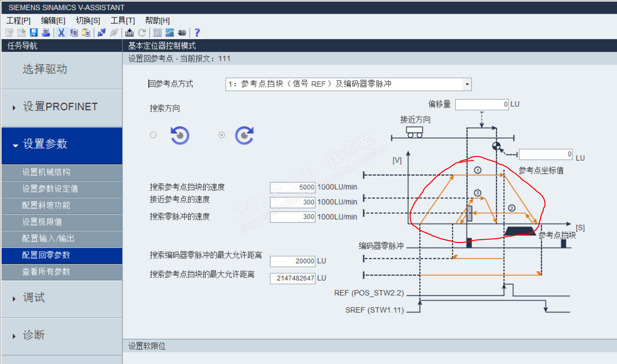617x364 pixels.
Task: Open the 设置极限值 sub-item
Action: point(62,222)
